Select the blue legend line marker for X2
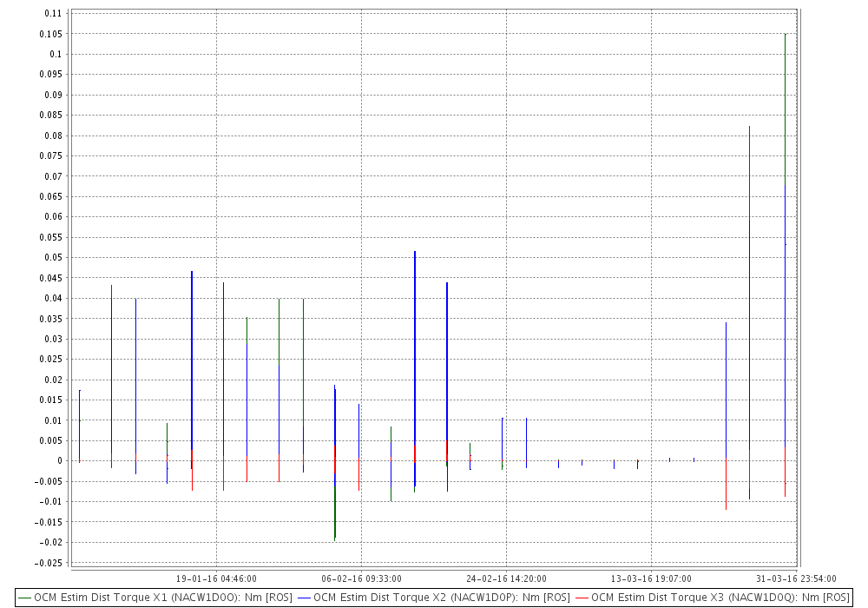 click(x=304, y=598)
